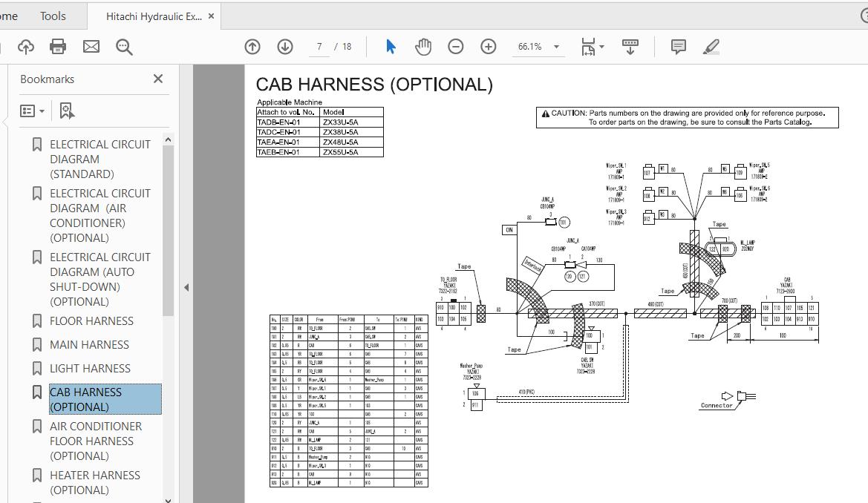Click the zoom in plus icon
Image resolution: width=868 pixels, height=503 pixels.
[489, 47]
